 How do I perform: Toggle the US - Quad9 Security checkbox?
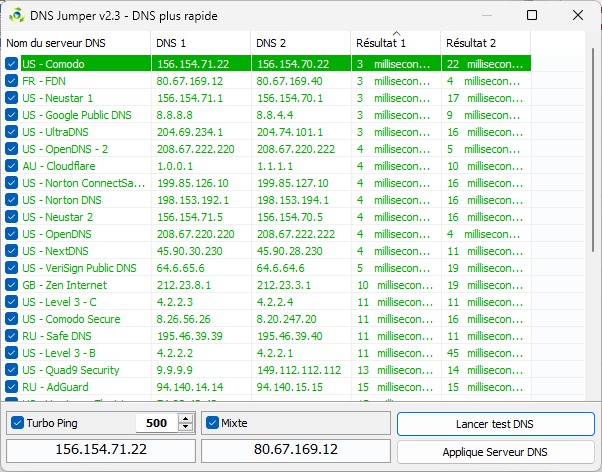[x=12, y=370]
